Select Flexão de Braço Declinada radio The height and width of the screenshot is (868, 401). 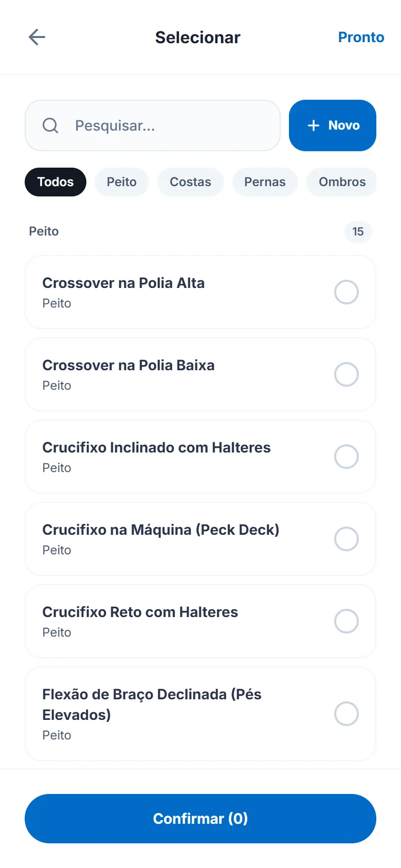(x=347, y=714)
